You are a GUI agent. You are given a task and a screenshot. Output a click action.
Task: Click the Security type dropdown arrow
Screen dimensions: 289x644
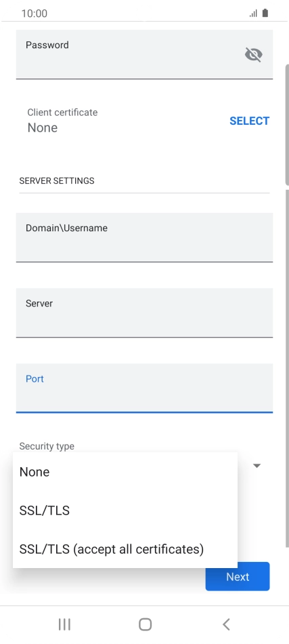(257, 466)
